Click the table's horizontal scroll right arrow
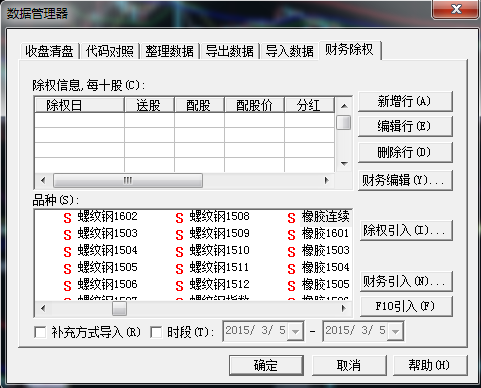This screenshot has height=388, width=481. (327, 180)
